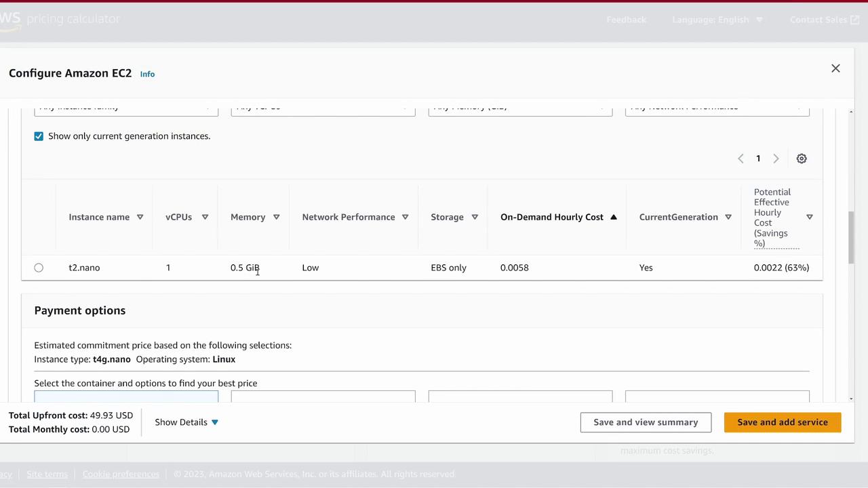Open Contact Sales link
Viewport: 868px width, 488px height.
824,20
